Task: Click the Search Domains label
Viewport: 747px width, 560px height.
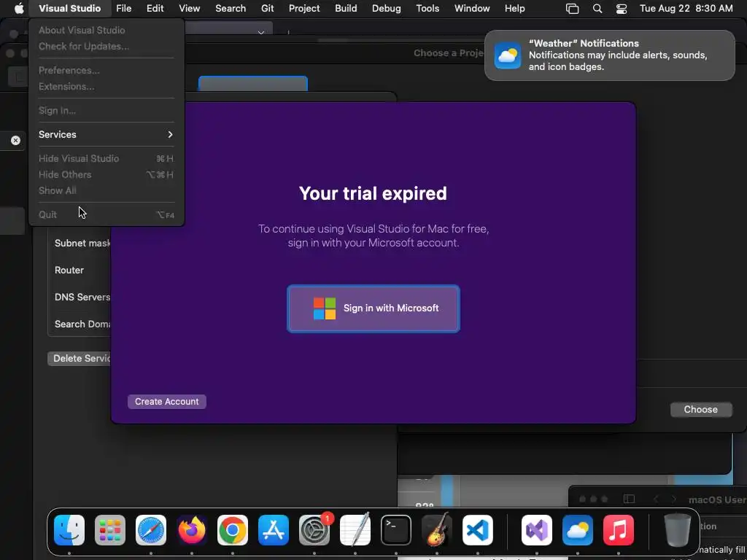Action: [x=82, y=324]
